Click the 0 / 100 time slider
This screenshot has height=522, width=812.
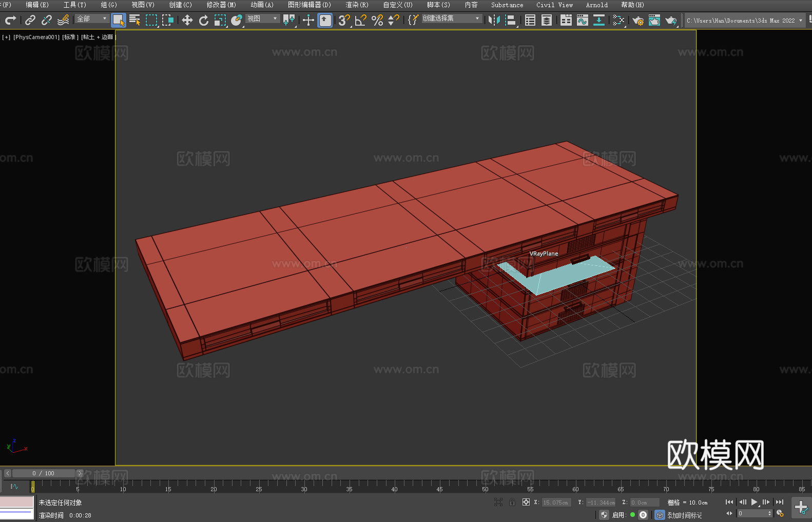pyautogui.click(x=44, y=473)
